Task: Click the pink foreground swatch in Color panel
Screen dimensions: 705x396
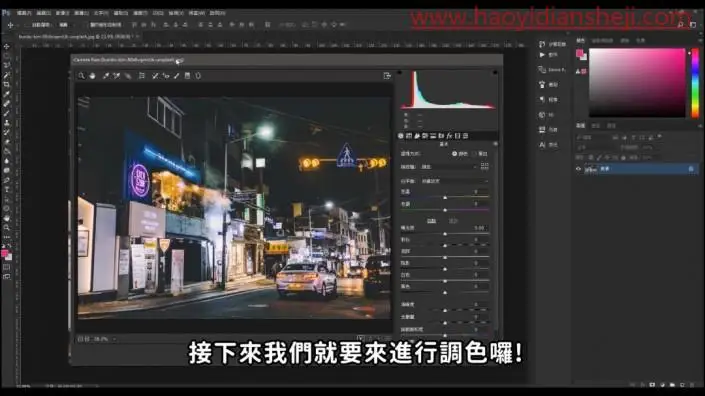Action: [580, 53]
